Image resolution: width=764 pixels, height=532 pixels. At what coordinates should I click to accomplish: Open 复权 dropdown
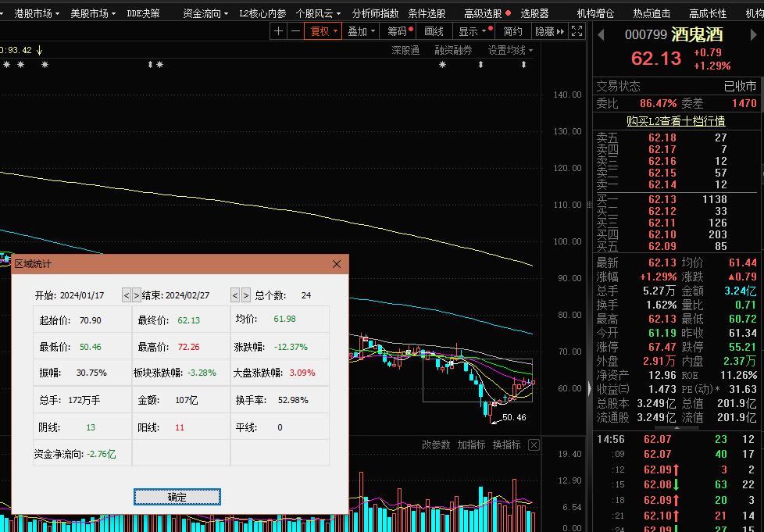click(x=323, y=31)
